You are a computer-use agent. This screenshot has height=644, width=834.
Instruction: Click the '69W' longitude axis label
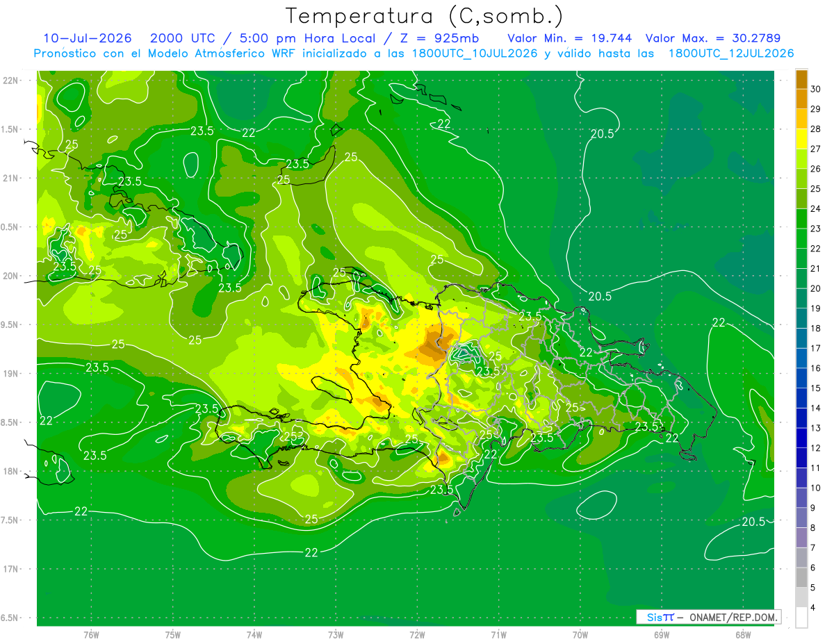(661, 635)
